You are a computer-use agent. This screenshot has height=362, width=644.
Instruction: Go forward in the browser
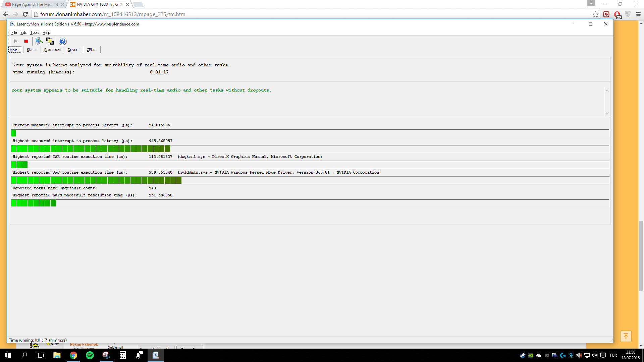click(15, 14)
